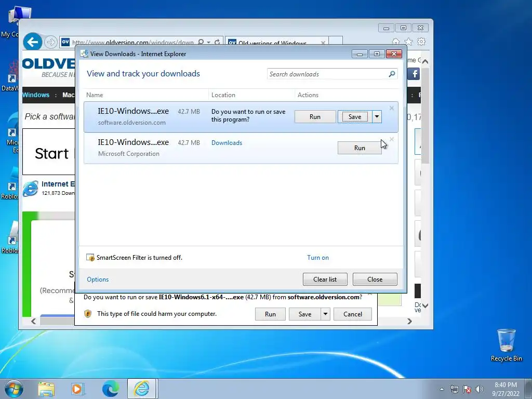Click the Internet Explorer taskbar button
Viewport: 532px width, 399px height.
pos(141,389)
